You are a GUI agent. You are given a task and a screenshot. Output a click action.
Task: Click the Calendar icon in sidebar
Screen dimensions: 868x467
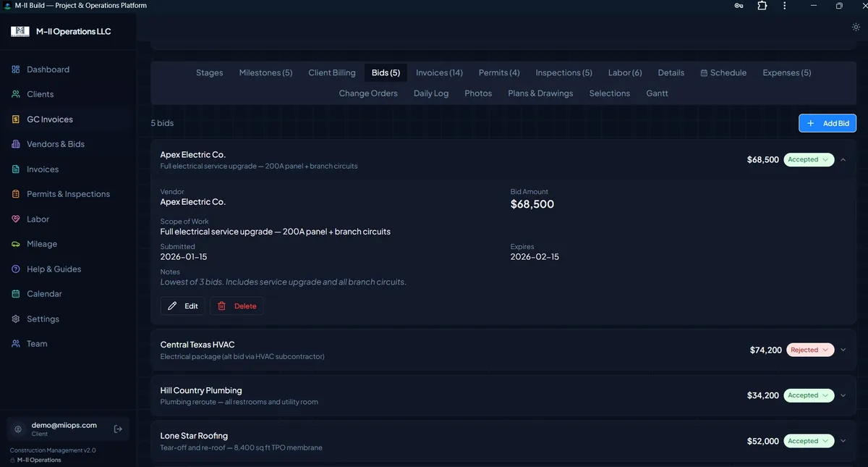pos(16,294)
